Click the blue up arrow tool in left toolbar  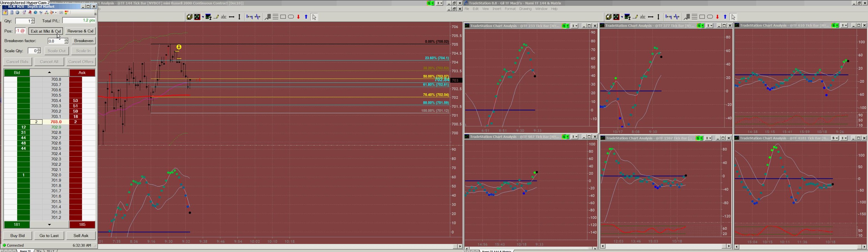point(306,17)
